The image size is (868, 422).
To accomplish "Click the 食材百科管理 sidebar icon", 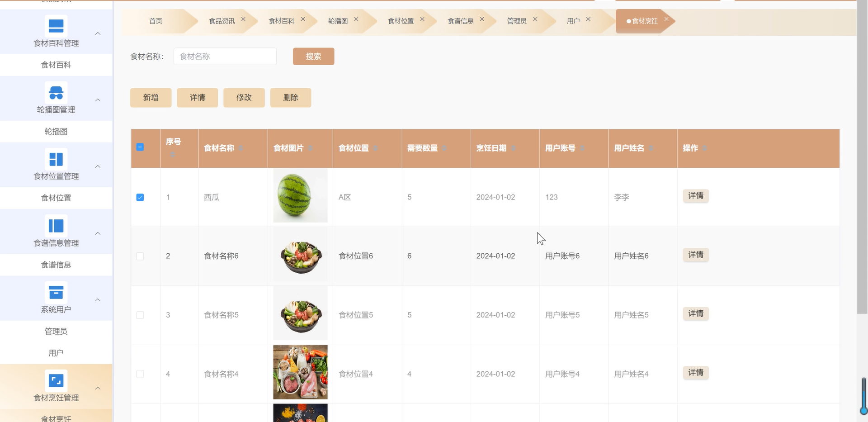I will pos(56,26).
